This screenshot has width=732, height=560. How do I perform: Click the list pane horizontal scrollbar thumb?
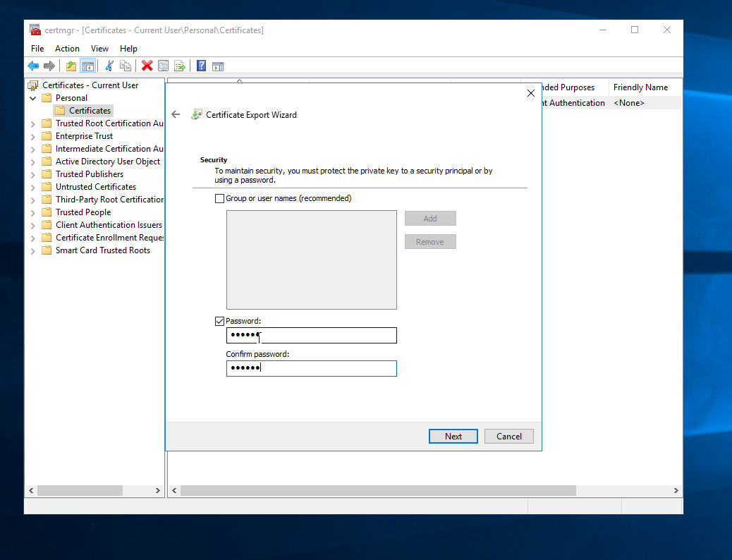pyautogui.click(x=378, y=490)
